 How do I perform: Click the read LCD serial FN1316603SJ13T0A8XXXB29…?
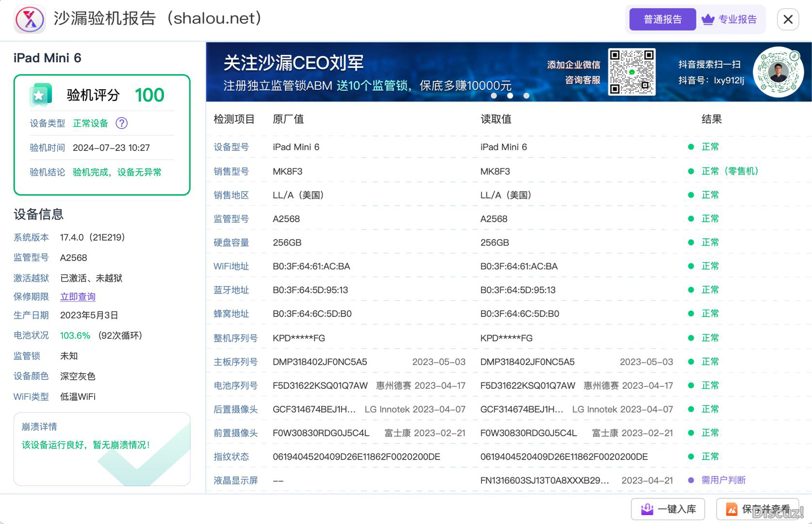point(545,480)
